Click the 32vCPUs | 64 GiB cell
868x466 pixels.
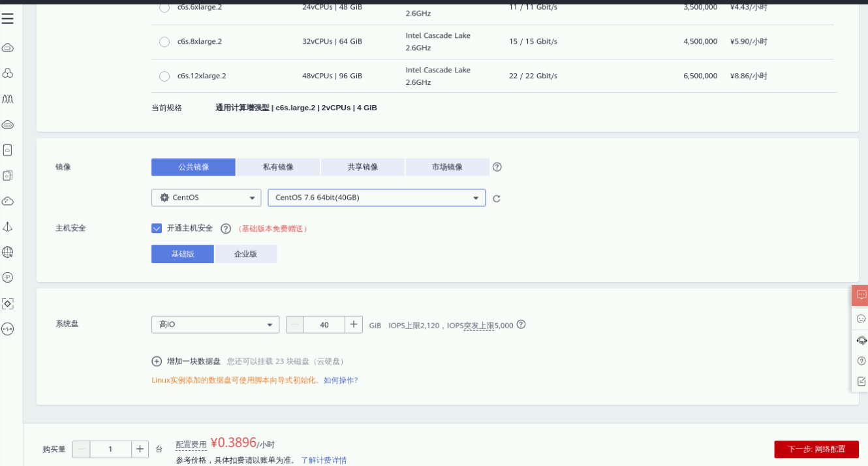coord(332,42)
